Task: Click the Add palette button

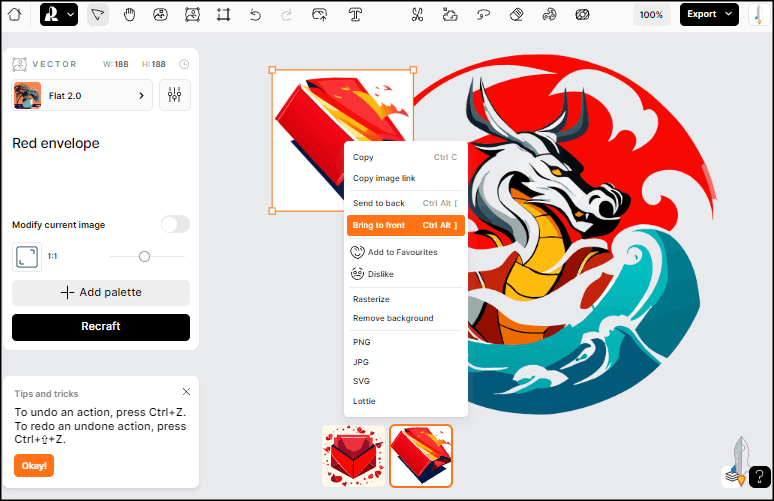Action: pos(101,292)
